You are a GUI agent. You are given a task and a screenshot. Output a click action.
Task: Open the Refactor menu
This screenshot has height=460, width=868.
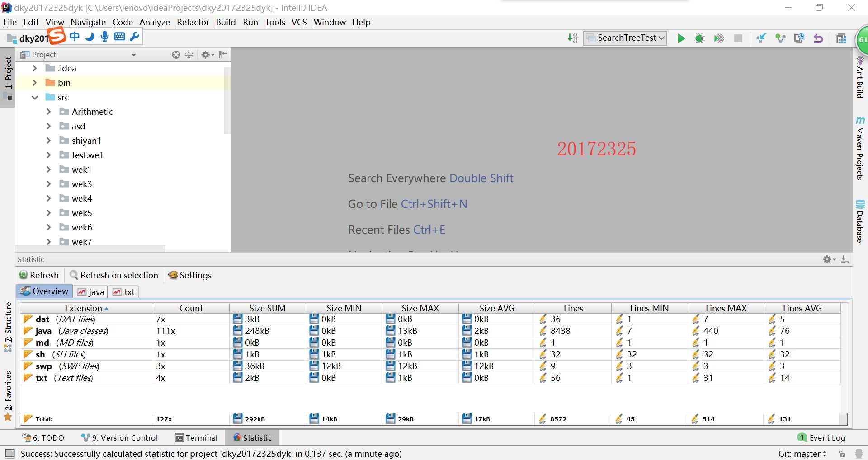click(193, 22)
